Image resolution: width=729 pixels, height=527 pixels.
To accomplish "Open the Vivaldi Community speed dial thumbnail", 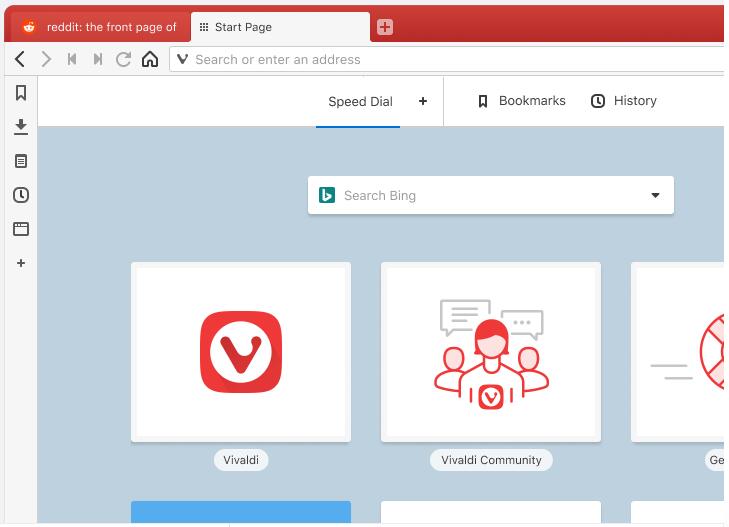I will (x=490, y=352).
